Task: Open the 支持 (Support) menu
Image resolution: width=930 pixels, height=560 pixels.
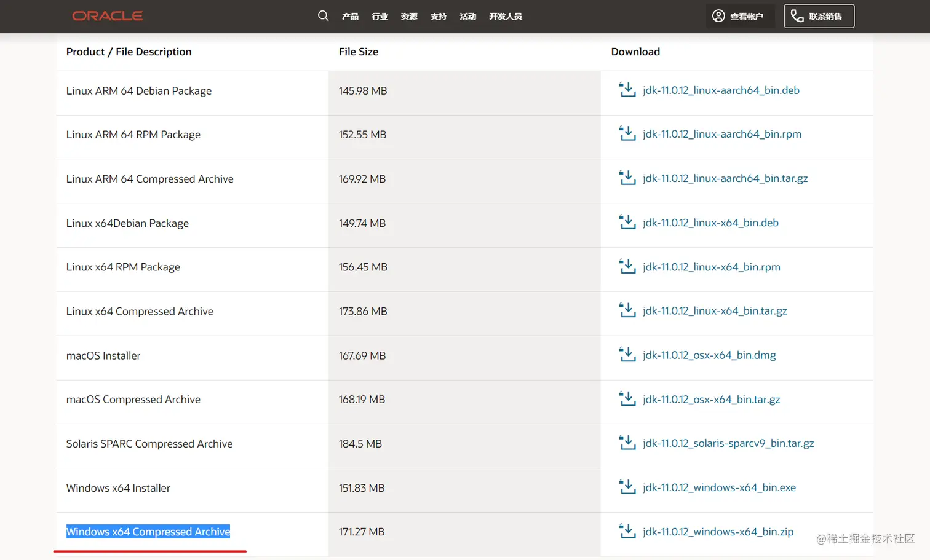Action: click(439, 17)
